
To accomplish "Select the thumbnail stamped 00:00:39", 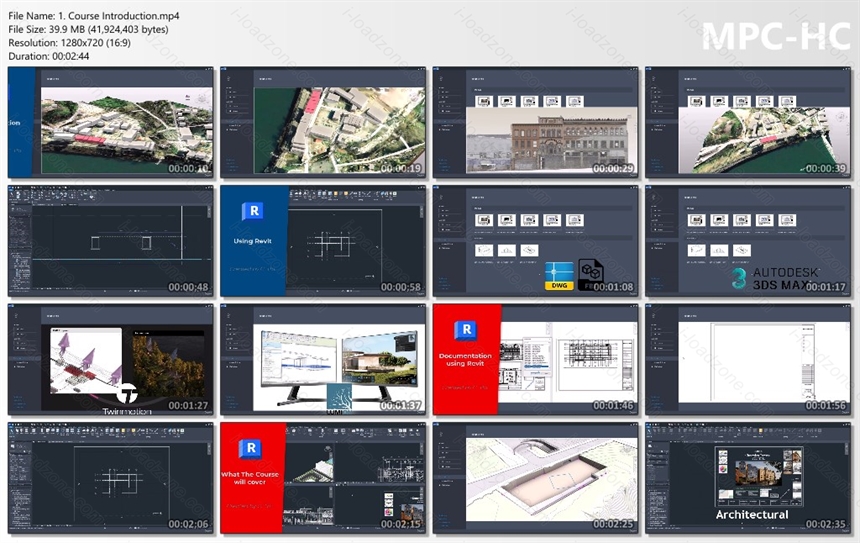I will (749, 123).
